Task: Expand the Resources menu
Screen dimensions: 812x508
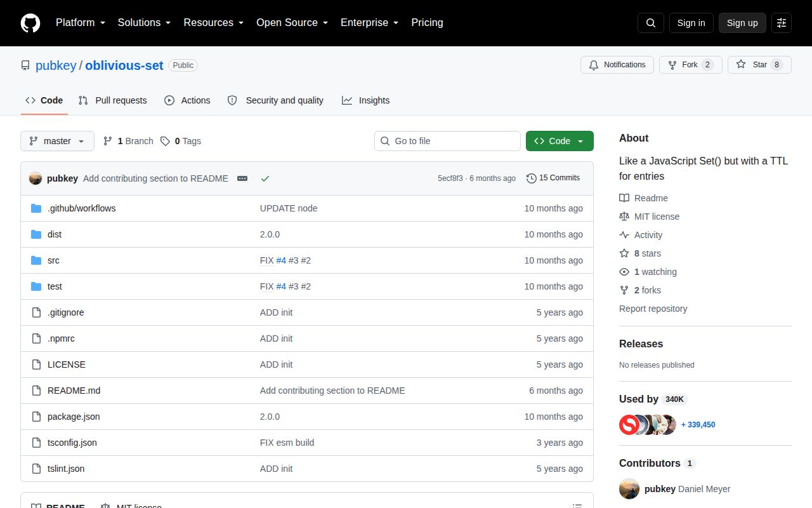Action: tap(214, 23)
